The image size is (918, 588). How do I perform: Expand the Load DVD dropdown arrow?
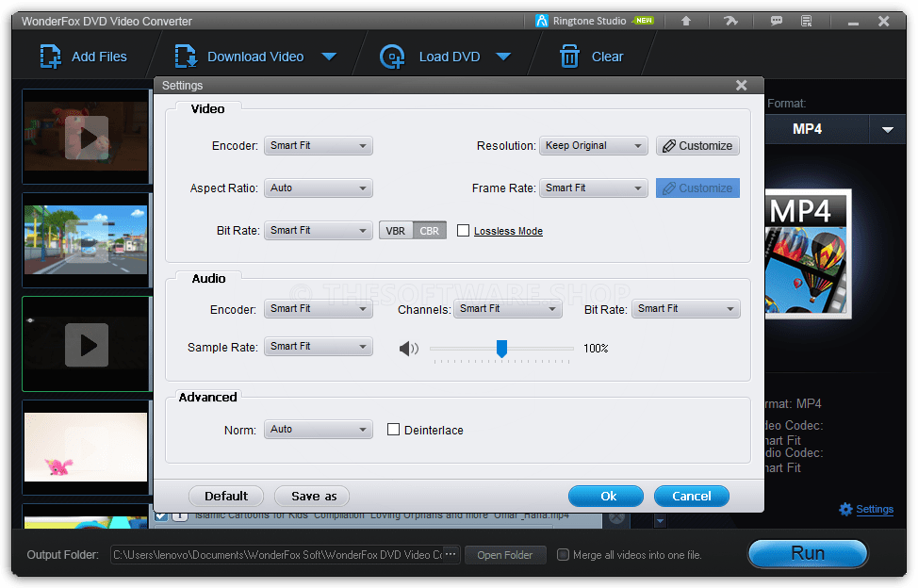tap(503, 57)
